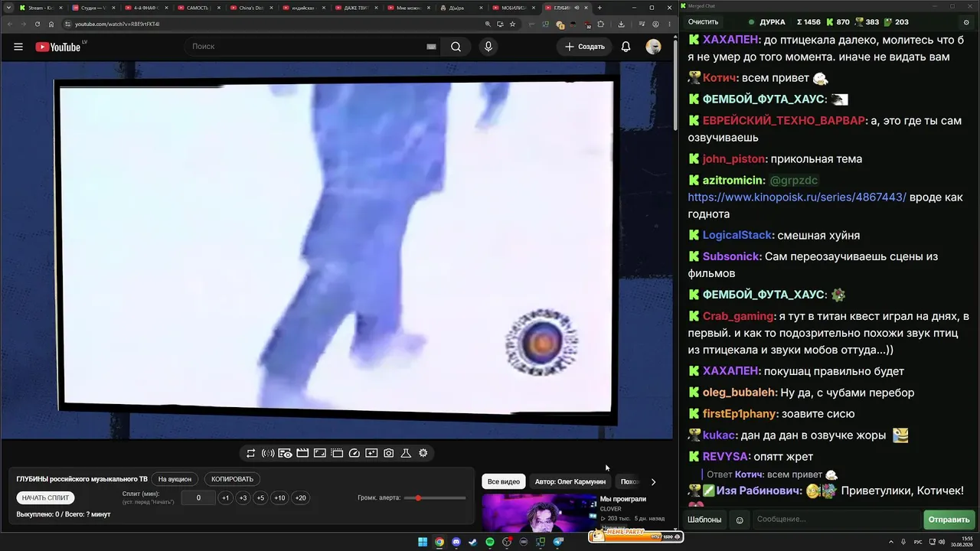Open the kinopoisk.ru series link in chat
The image size is (980, 551).
point(797,197)
